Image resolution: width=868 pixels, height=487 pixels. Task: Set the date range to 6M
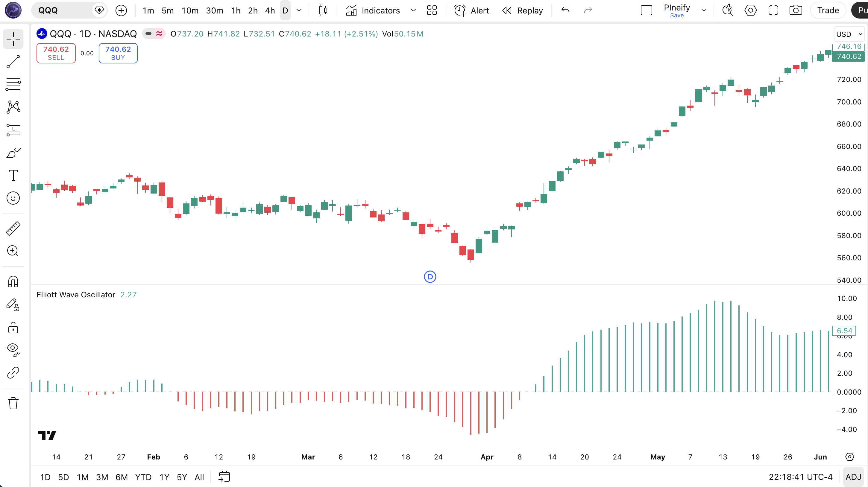point(122,477)
